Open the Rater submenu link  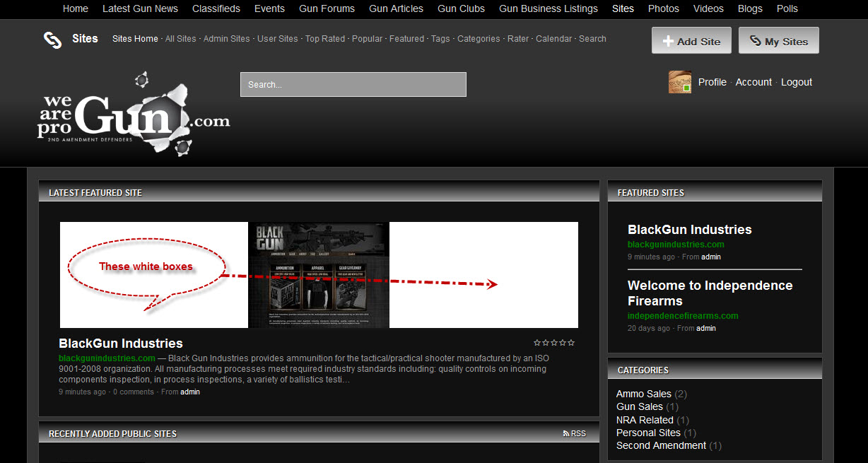click(x=518, y=39)
